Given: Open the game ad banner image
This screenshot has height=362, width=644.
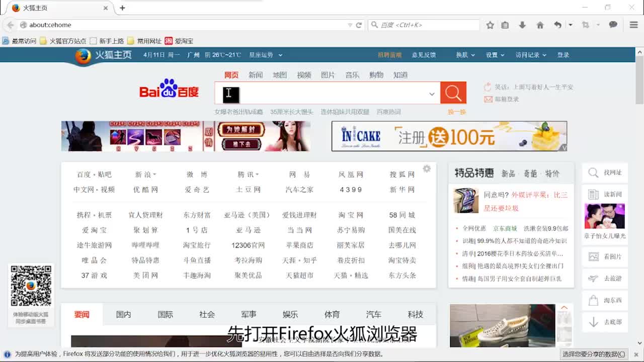Looking at the screenshot, I should 186,136.
